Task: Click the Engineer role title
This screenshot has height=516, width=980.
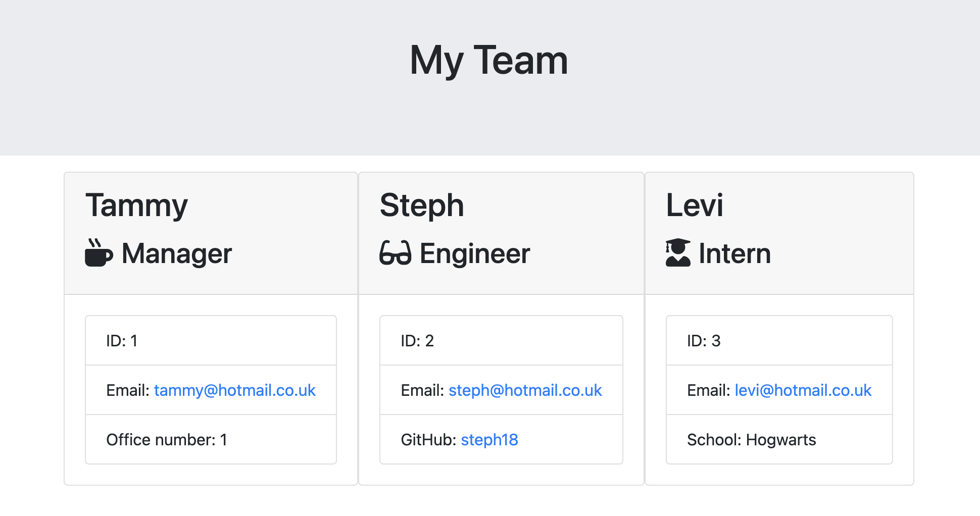Action: tap(475, 253)
